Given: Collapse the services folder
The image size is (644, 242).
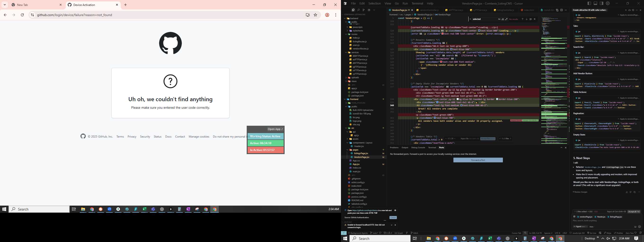Looking at the screenshot, I should click(x=346, y=52).
